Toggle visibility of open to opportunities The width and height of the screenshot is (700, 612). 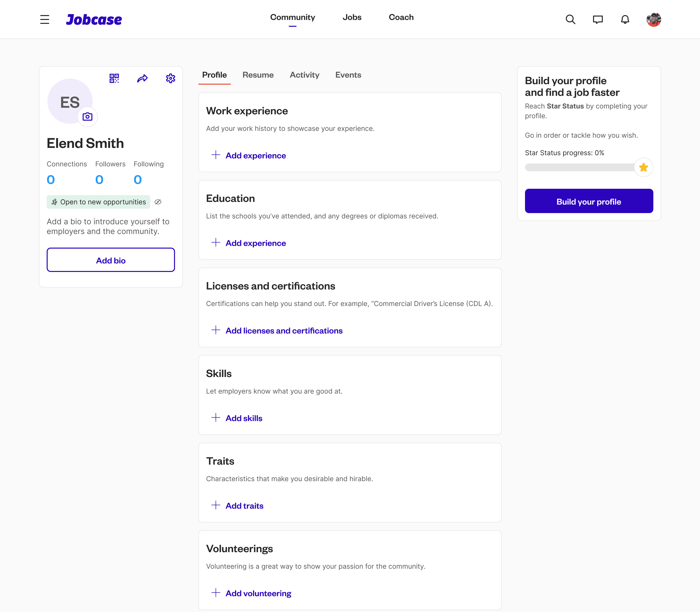point(158,202)
